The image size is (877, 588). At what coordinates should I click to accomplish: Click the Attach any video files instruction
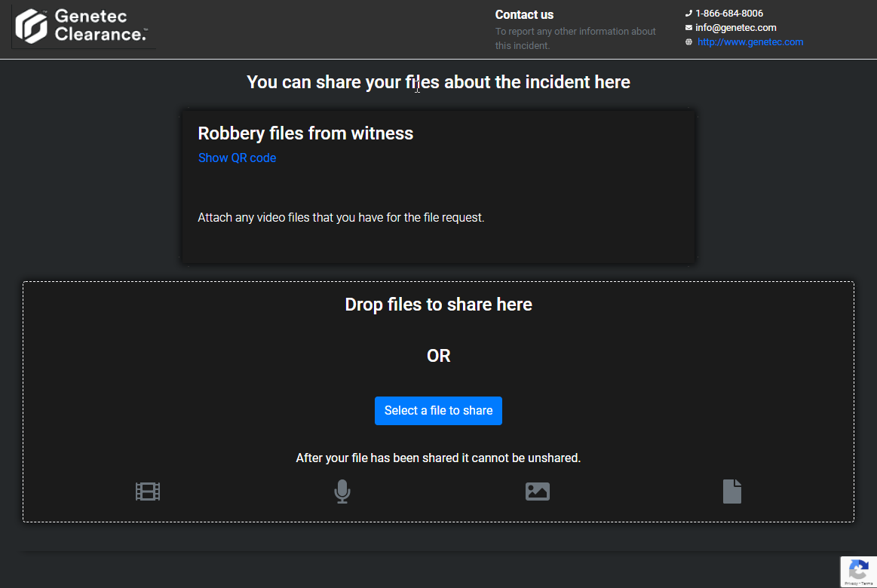341,217
